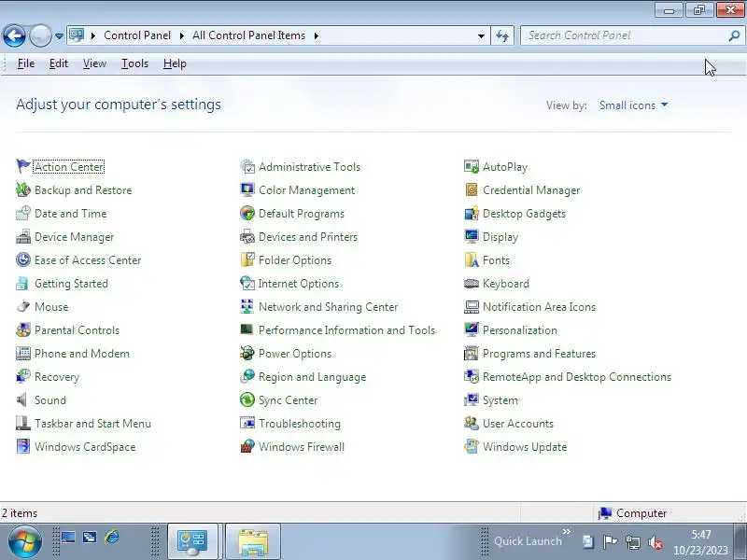The width and height of the screenshot is (747, 560).
Task: Click the Color Management icon
Action: click(247, 190)
